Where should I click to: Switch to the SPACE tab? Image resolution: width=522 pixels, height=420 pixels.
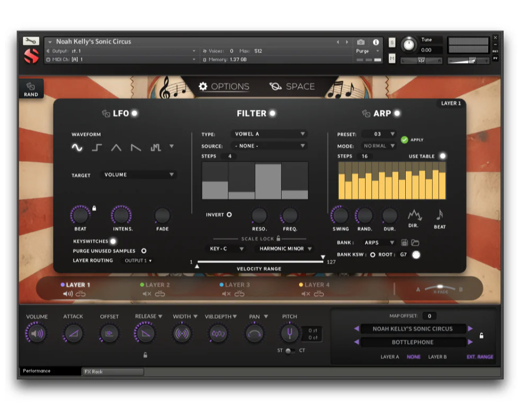[x=292, y=87]
